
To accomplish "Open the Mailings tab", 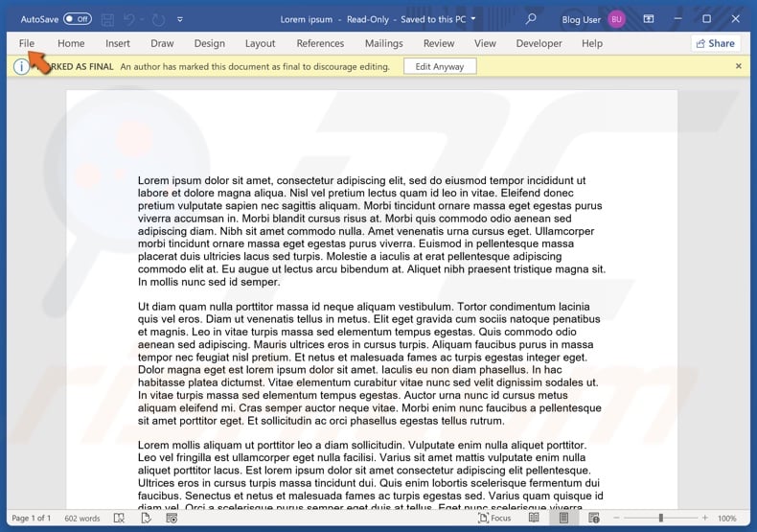I will (384, 43).
